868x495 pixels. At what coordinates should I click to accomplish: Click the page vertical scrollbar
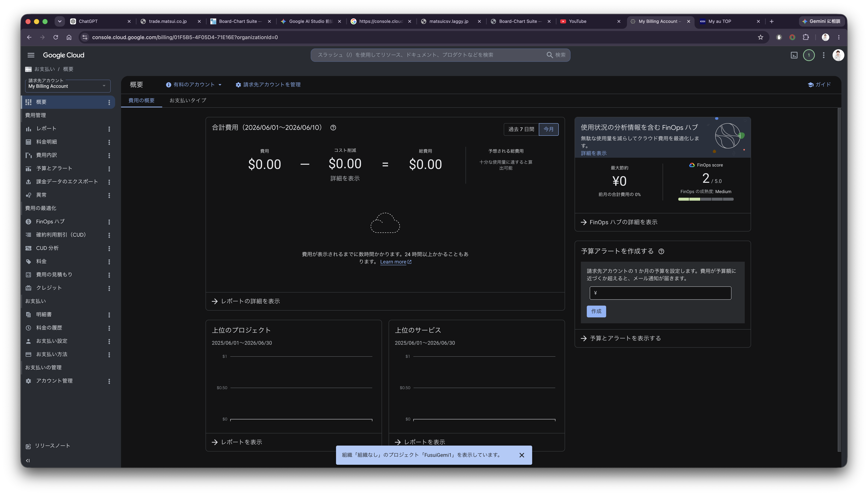coord(839,280)
